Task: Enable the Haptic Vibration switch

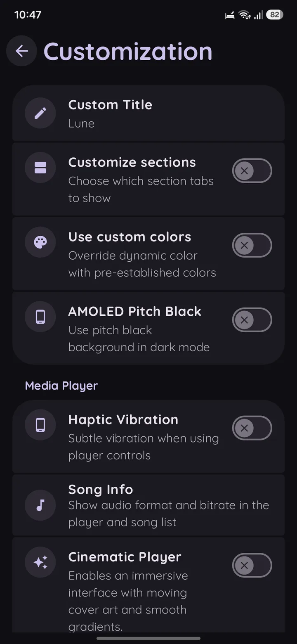Action: pyautogui.click(x=252, y=428)
